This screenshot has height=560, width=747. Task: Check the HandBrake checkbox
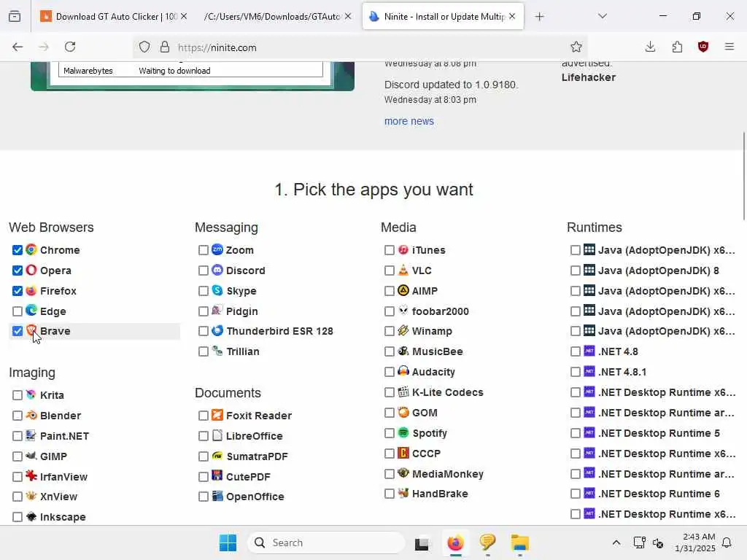(390, 494)
